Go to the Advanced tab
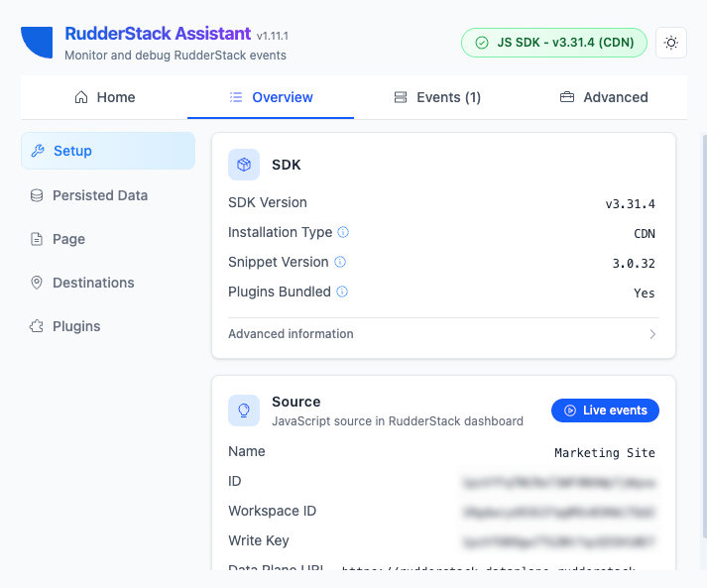This screenshot has width=707, height=588. click(603, 97)
